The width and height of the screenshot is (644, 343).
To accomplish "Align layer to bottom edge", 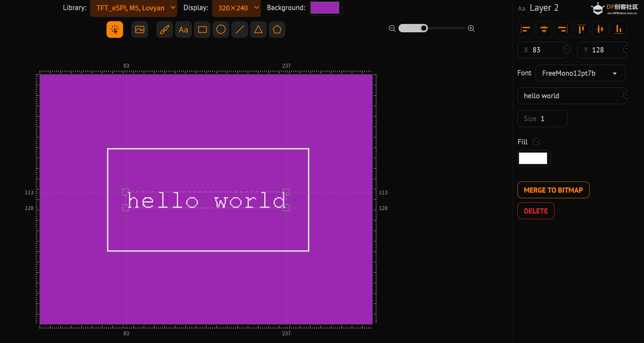I will tap(619, 29).
